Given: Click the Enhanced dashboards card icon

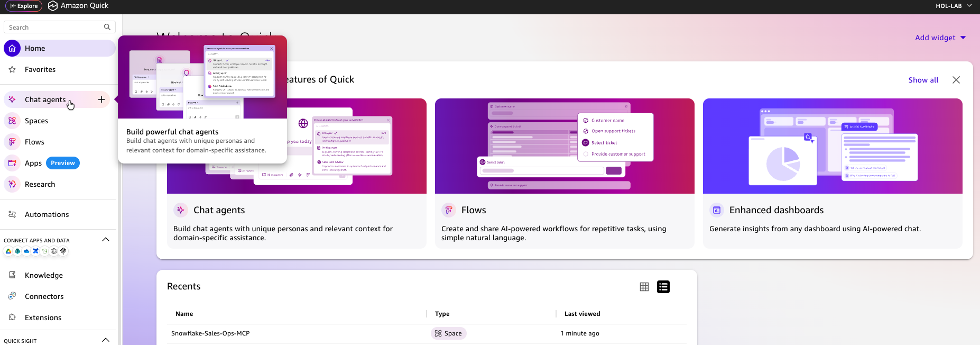Looking at the screenshot, I should pos(717,210).
